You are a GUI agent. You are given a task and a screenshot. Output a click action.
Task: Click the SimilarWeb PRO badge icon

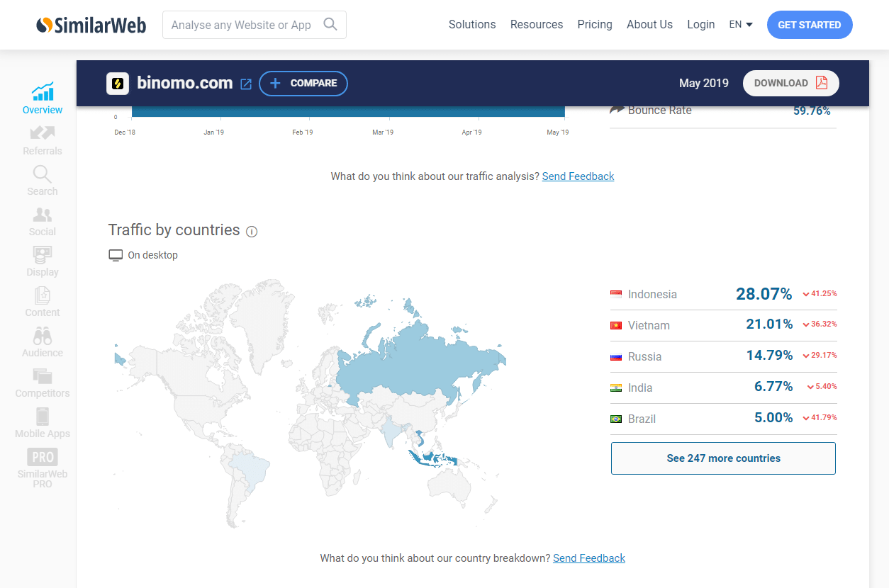pos(43,457)
